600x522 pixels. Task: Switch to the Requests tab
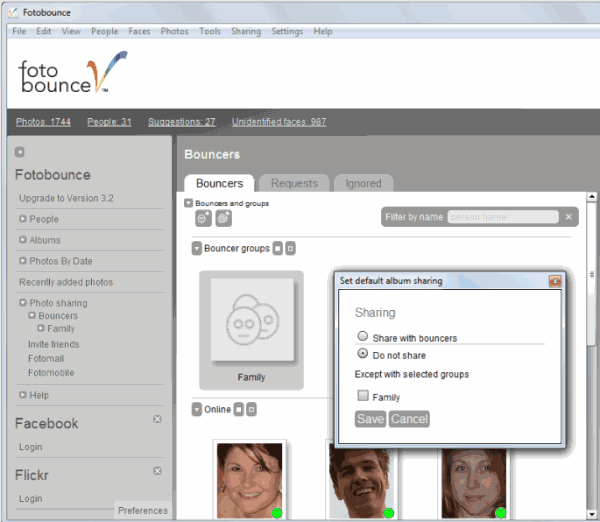pyautogui.click(x=294, y=183)
